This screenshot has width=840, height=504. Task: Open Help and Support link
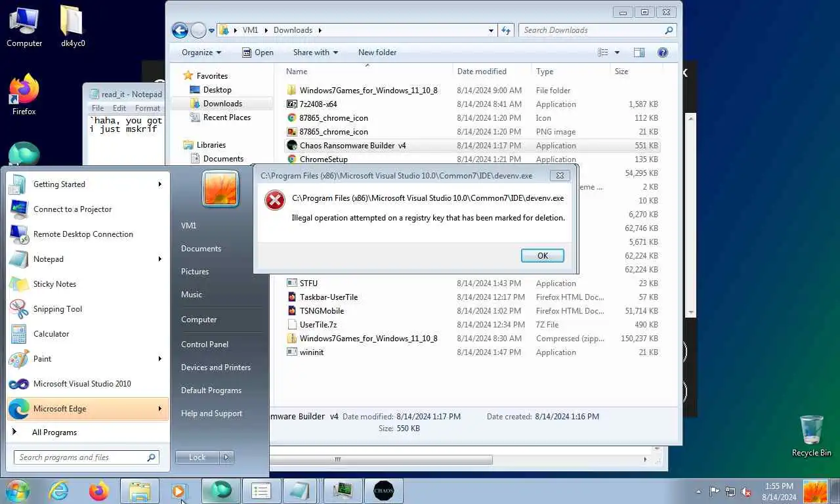pos(211,413)
